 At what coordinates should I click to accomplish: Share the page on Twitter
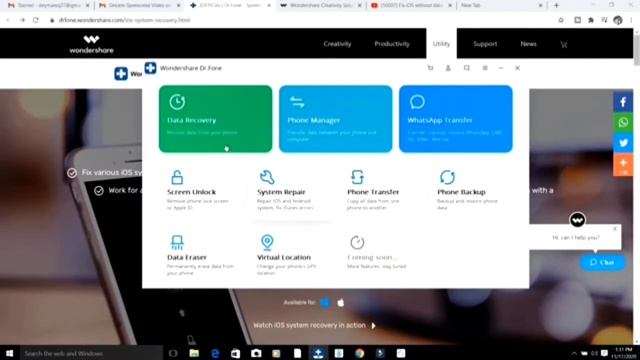[623, 143]
